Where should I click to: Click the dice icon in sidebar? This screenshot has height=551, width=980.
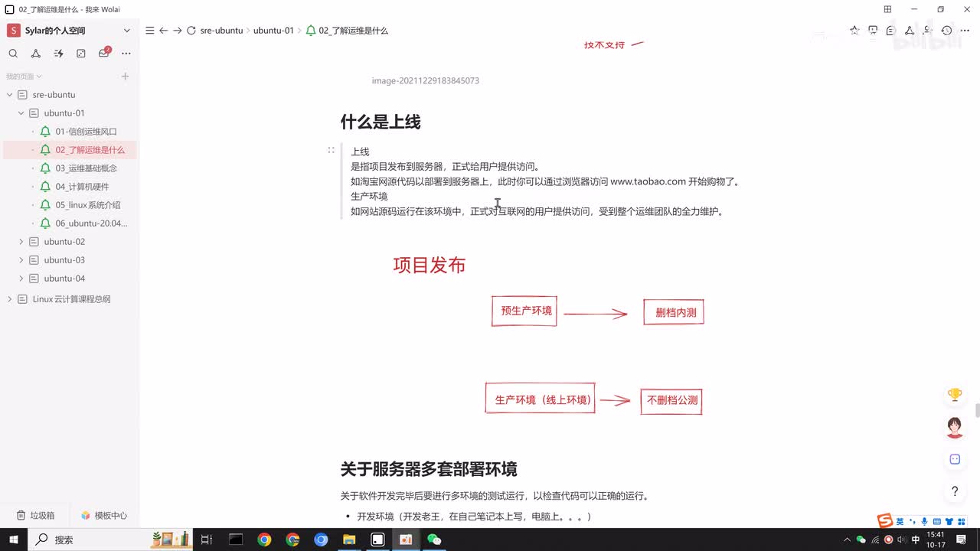pyautogui.click(x=81, y=54)
